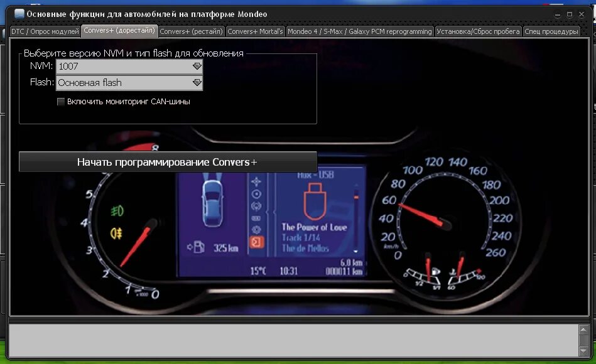Close the Mondeo functions window
The width and height of the screenshot is (596, 364).
(582, 14)
